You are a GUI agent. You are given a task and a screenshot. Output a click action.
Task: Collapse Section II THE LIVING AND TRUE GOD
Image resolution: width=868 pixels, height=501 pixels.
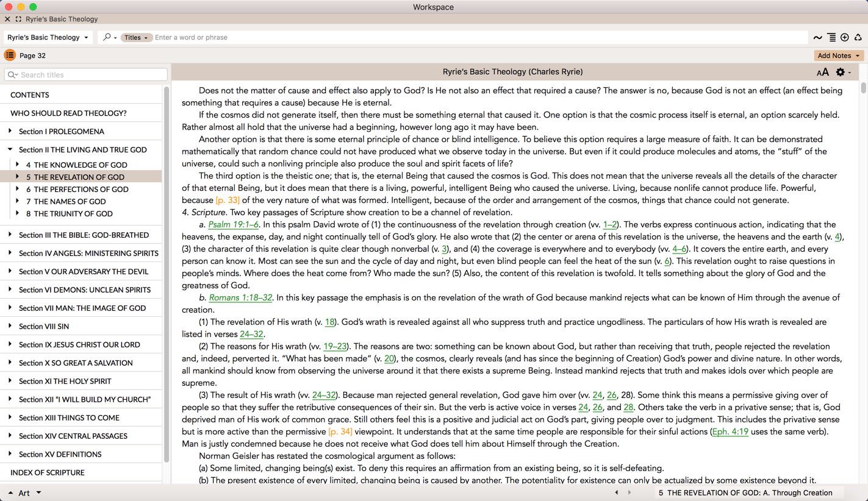[x=10, y=149]
